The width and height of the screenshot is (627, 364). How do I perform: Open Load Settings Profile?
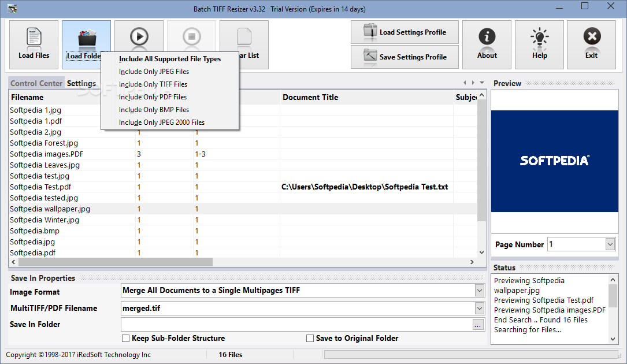tap(405, 32)
